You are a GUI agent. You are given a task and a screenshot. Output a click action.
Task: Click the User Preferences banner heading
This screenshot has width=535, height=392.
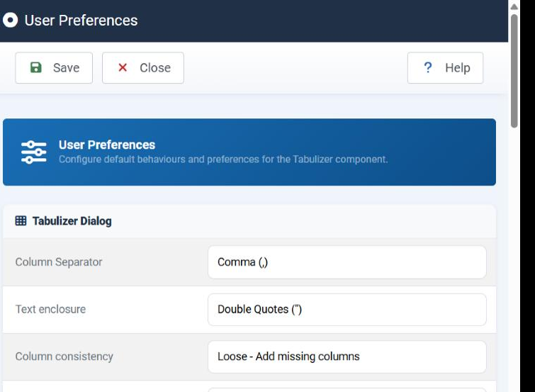click(x=107, y=145)
